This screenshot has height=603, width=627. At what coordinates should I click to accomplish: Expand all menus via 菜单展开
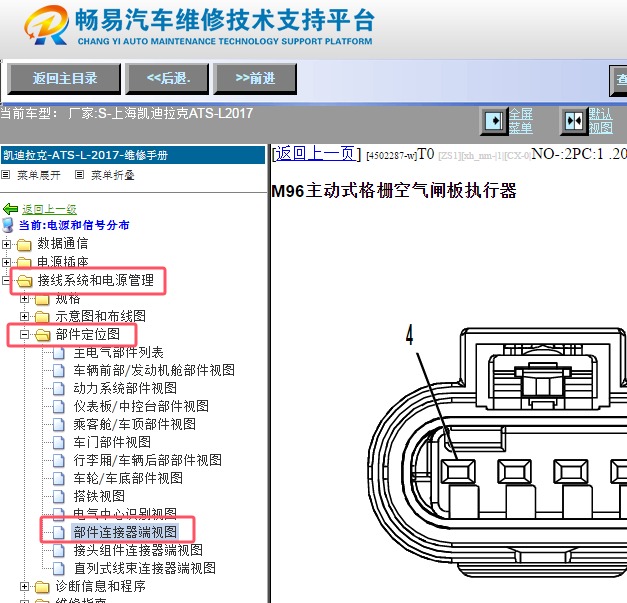click(x=39, y=175)
